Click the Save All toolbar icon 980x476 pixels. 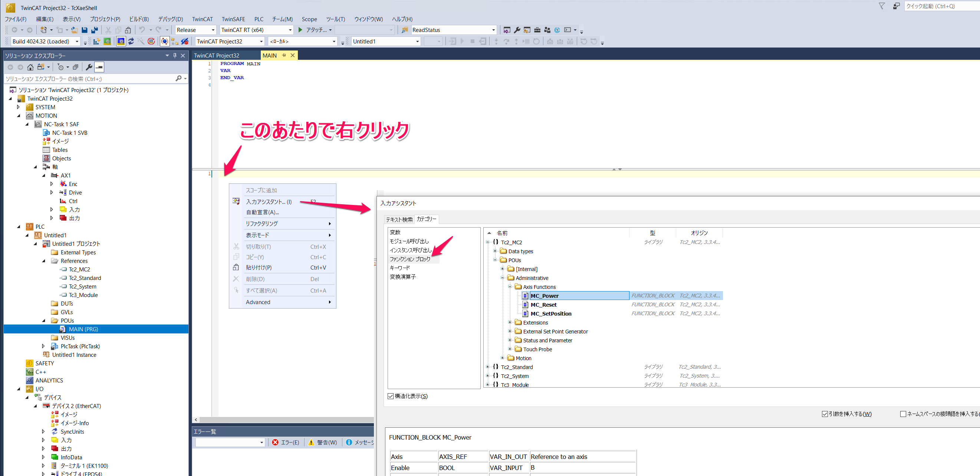[94, 30]
